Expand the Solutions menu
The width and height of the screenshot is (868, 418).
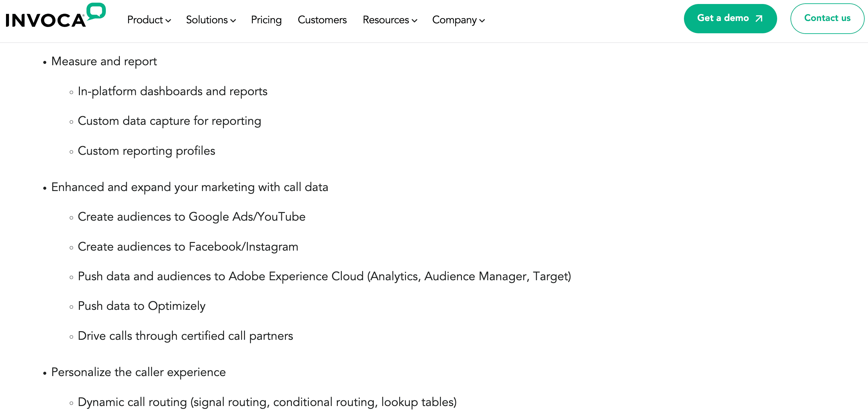[x=207, y=20]
